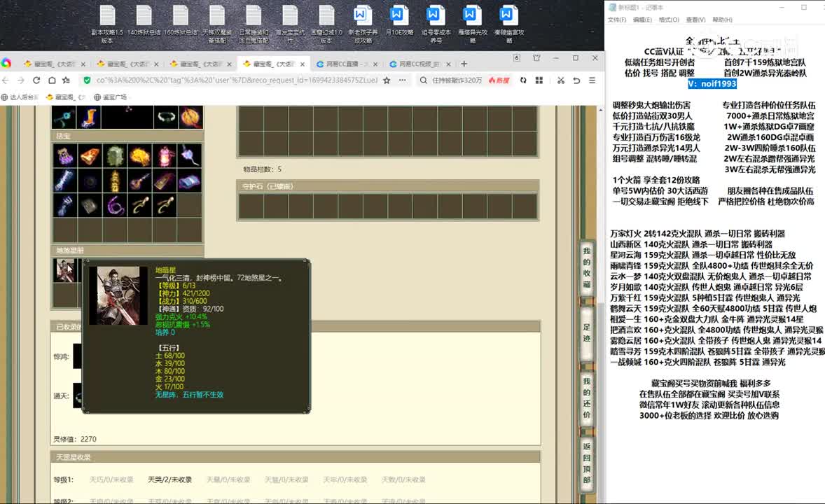Screen dimensions: 825x504
Task: Click the pink lantern treasure icon
Action: point(164,155)
